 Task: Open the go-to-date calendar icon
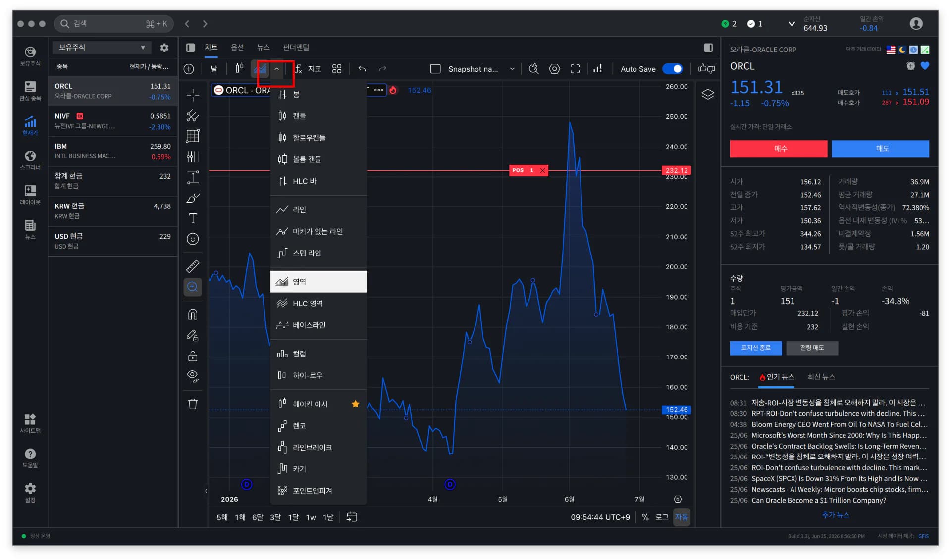point(352,517)
